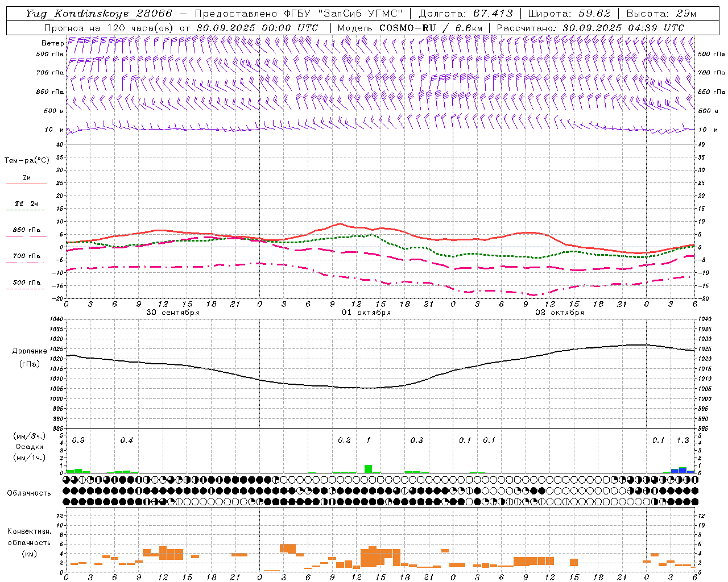Click the Облачность row label
Screen dimensions: 728x582
click(29, 493)
